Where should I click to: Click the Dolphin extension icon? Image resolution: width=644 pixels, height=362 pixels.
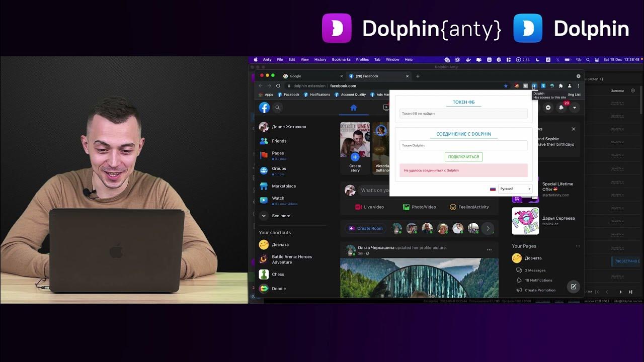(x=534, y=86)
